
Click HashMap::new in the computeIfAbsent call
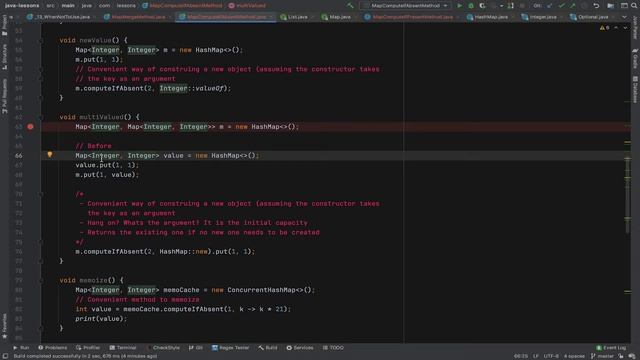184,252
